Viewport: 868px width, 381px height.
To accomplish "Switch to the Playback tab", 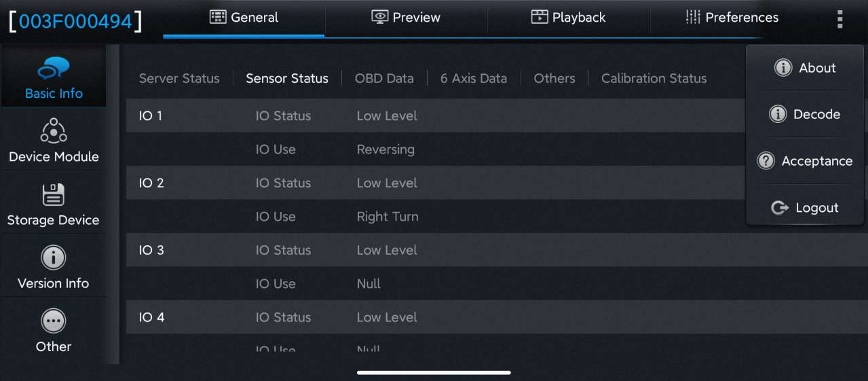I will pyautogui.click(x=568, y=18).
